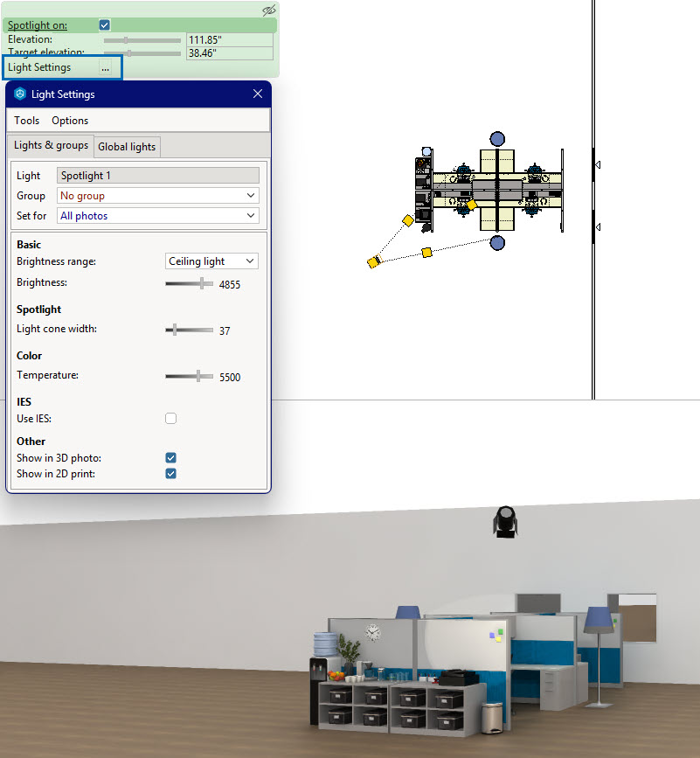Open Brightness range dropdown Ceiling light
This screenshot has width=700, height=758.
tap(211, 261)
